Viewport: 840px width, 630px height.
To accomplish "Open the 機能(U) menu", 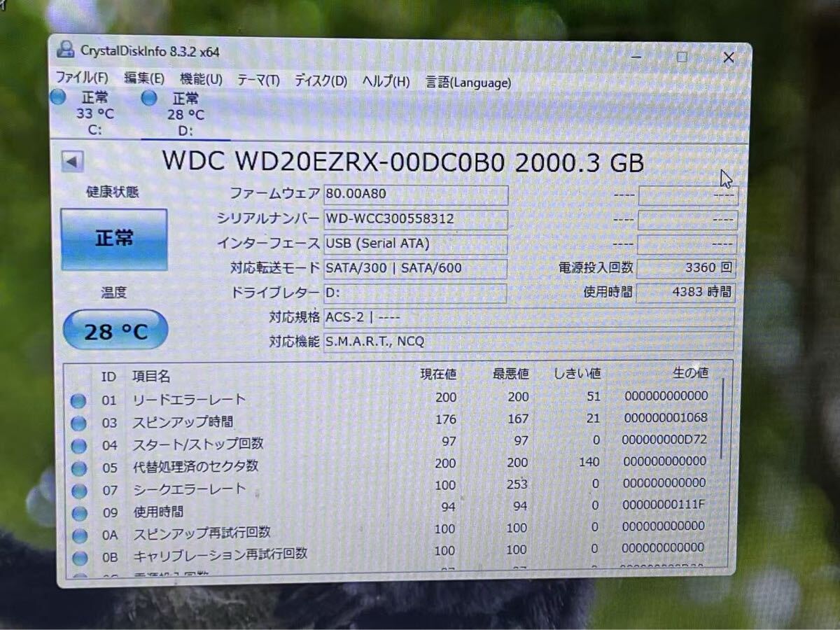I will [201, 80].
